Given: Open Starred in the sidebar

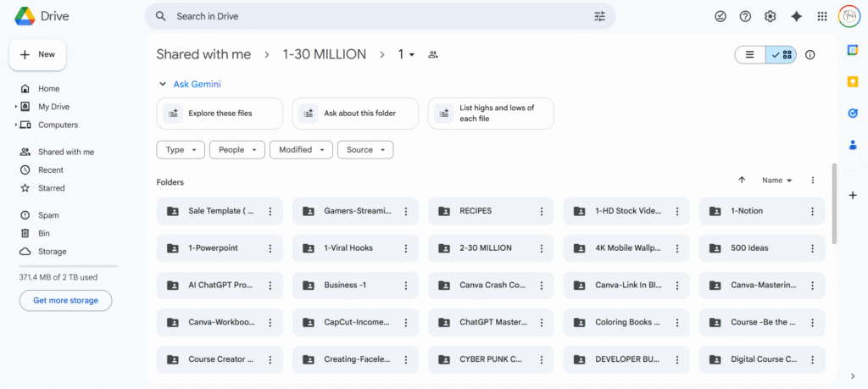Looking at the screenshot, I should pos(51,188).
